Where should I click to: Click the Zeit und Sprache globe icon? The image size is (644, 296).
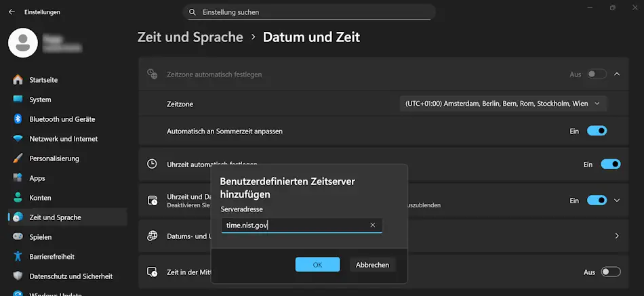[x=18, y=217]
